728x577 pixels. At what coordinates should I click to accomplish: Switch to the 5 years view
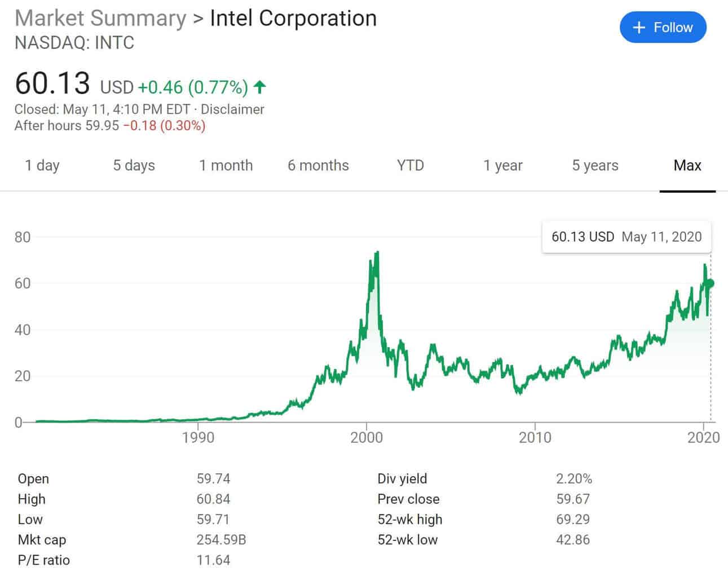[595, 165]
